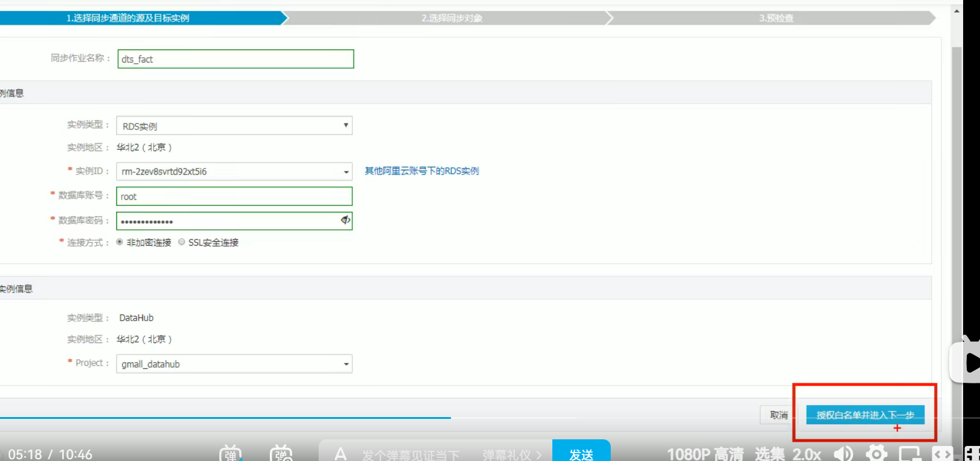Select the SSL安全连接 radio button

[x=181, y=242]
